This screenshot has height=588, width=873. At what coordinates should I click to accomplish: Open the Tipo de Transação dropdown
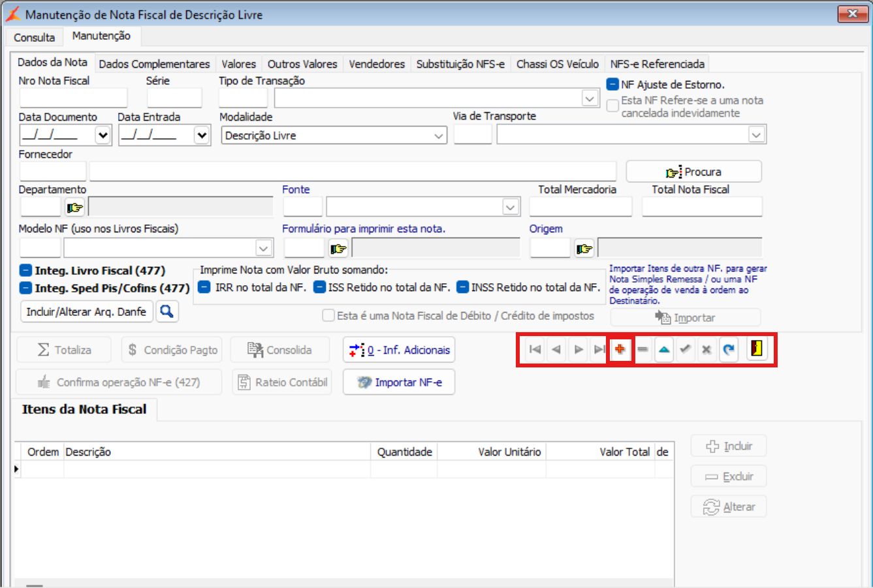[x=590, y=99]
